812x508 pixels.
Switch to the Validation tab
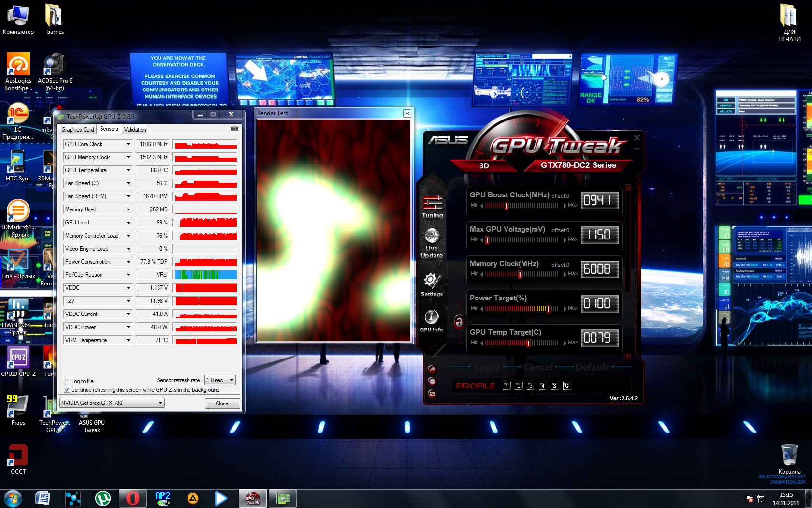coord(135,130)
